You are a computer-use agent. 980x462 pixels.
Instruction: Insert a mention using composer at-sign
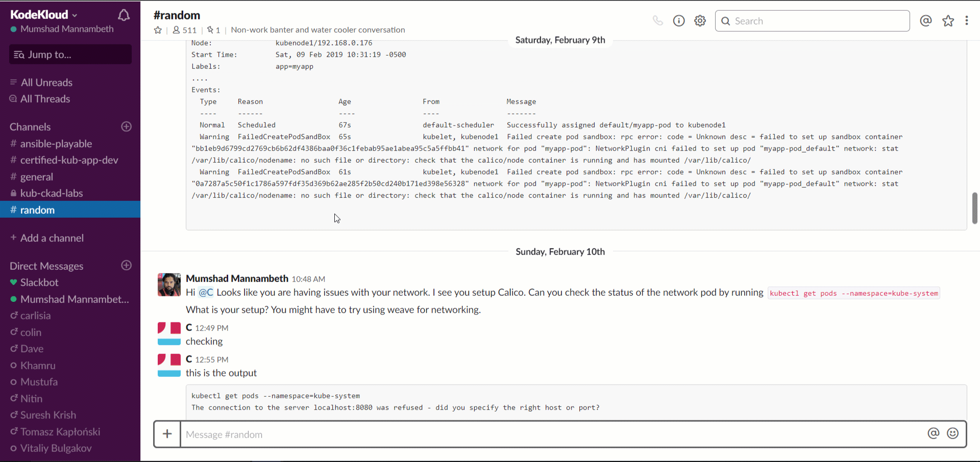tap(934, 433)
